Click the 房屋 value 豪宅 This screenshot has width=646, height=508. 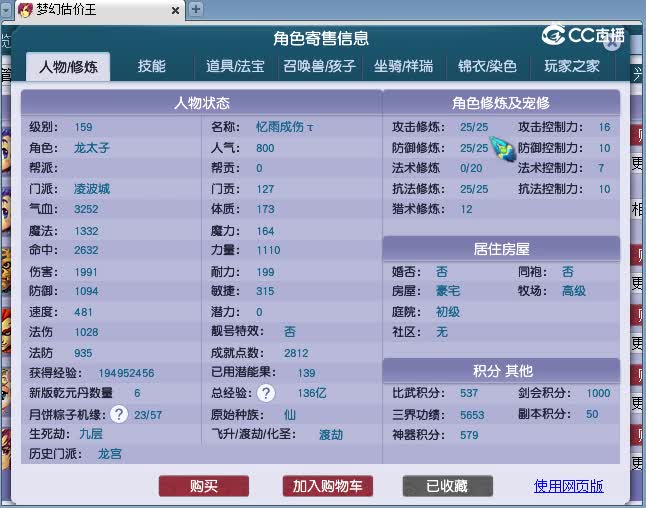(448, 291)
